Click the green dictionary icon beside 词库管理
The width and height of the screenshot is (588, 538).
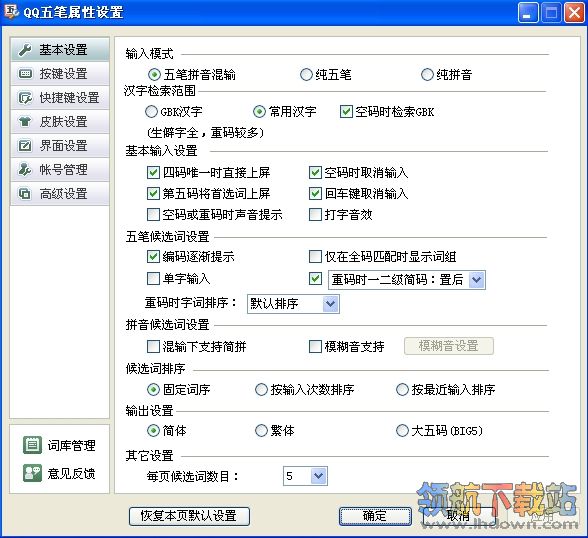tap(32, 445)
